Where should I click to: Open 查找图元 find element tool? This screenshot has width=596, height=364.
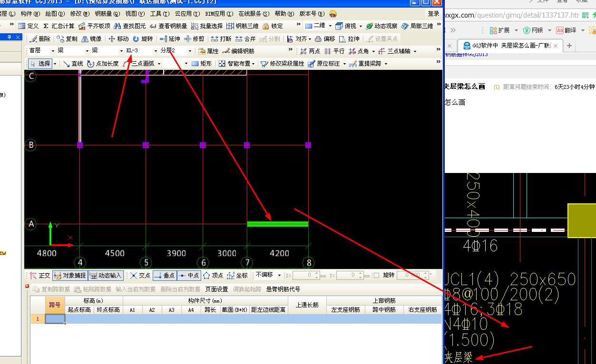130,26
